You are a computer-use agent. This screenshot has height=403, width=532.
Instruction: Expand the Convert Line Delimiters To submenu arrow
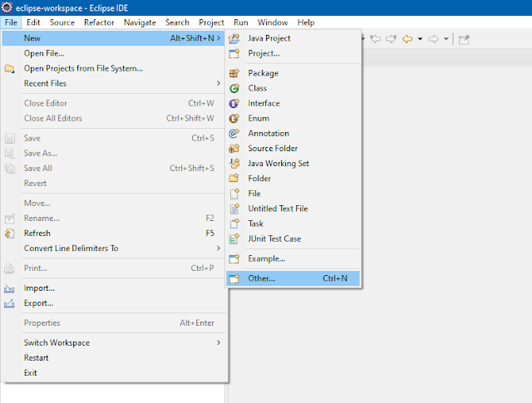pyautogui.click(x=219, y=248)
